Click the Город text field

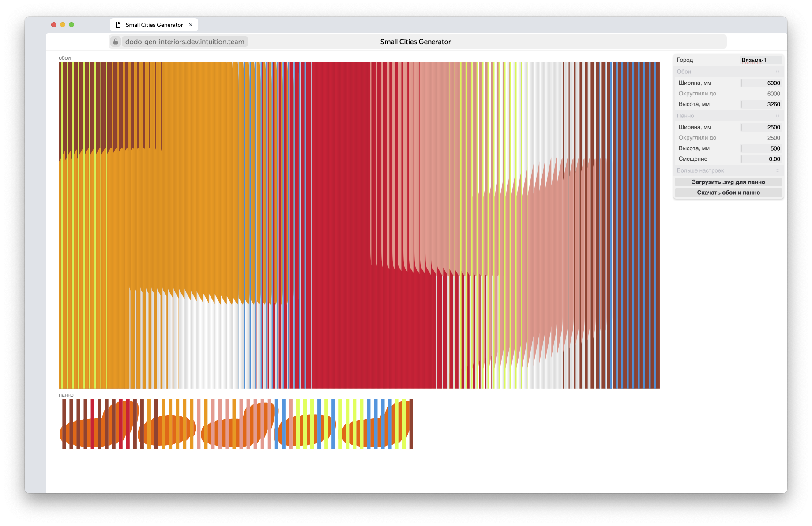[761, 60]
